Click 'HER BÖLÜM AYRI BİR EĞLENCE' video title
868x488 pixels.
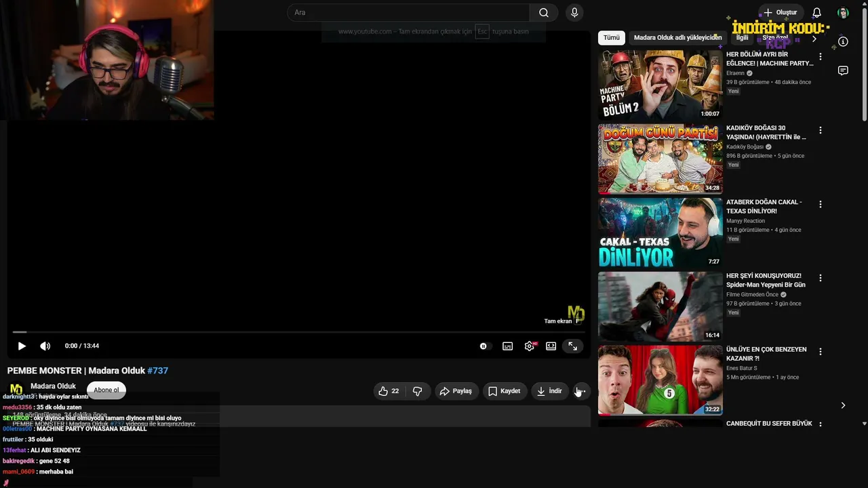770,58
